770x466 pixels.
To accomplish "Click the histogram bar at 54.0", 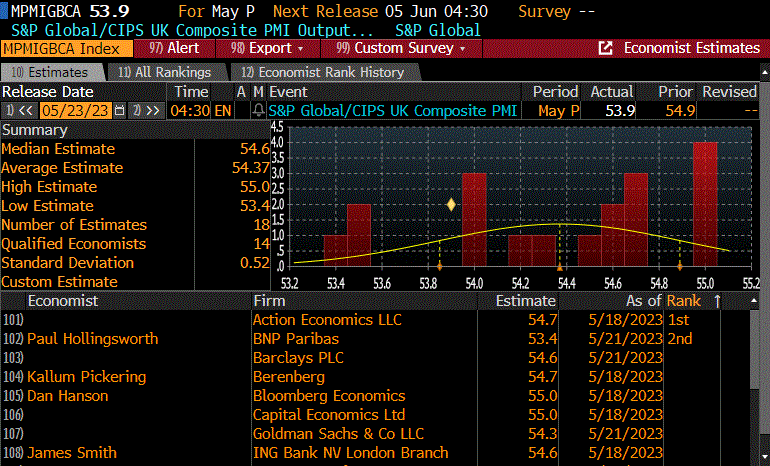I will pyautogui.click(x=474, y=219).
